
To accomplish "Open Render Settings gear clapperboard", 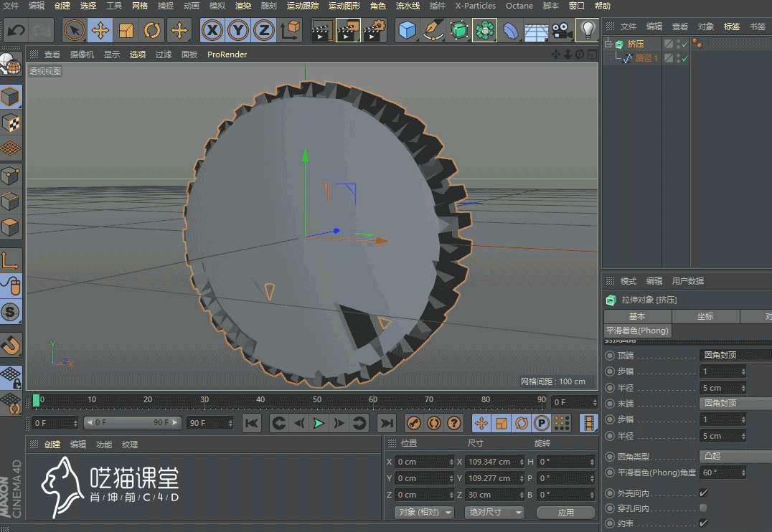I will (375, 31).
